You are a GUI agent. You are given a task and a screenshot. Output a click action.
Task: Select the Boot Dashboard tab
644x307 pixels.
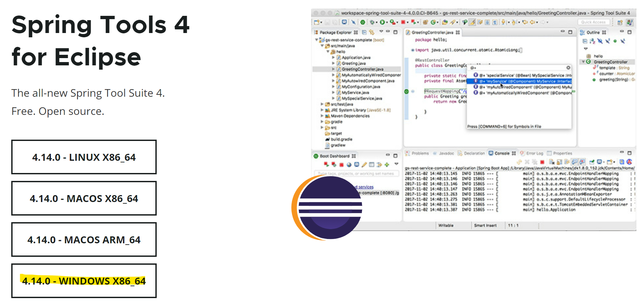click(x=335, y=156)
